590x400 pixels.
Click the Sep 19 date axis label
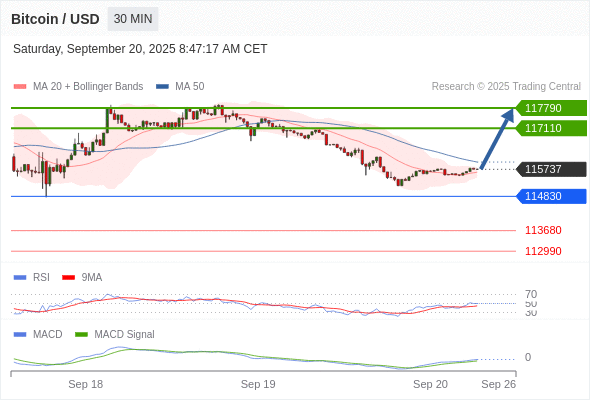click(x=258, y=384)
